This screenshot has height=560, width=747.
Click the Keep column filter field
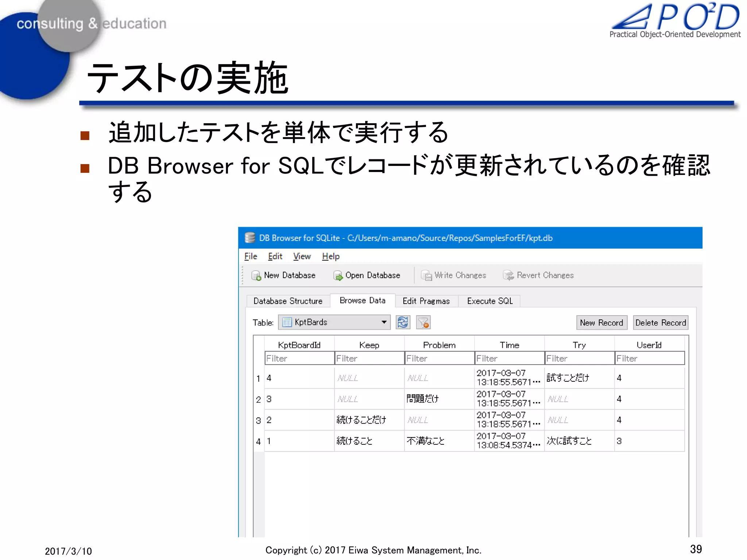(369, 358)
